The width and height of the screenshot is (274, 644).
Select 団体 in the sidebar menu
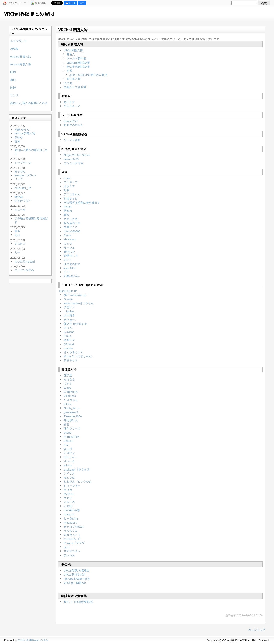[13, 72]
